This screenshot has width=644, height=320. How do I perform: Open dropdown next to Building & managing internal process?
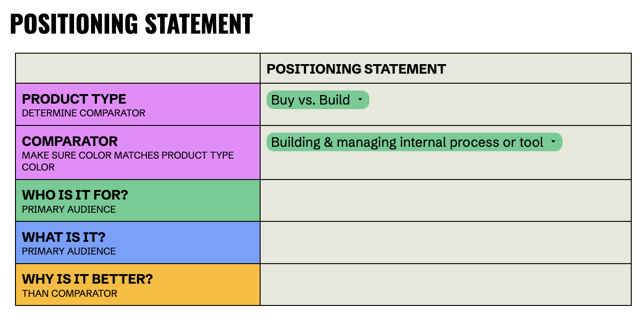coord(554,142)
